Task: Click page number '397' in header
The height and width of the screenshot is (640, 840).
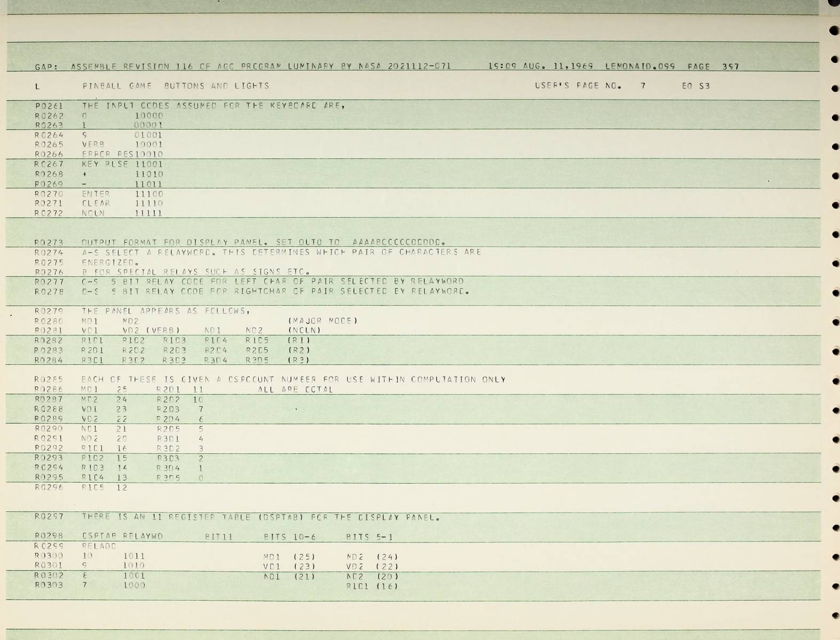Action: click(x=731, y=67)
